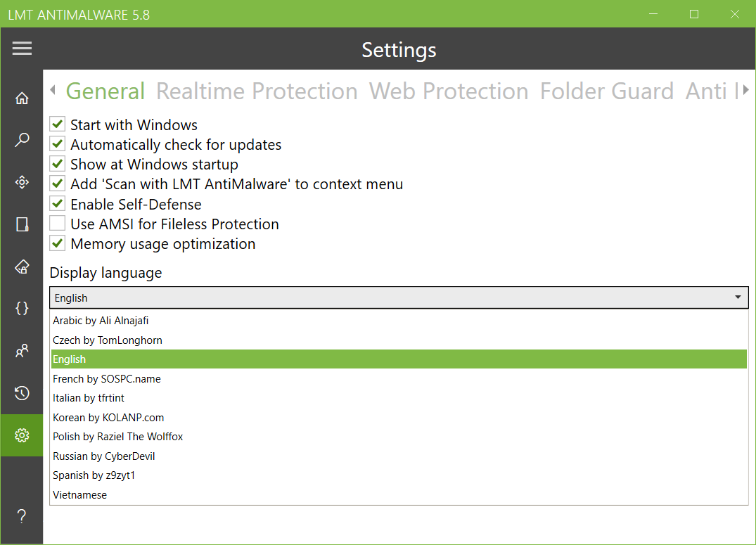Open the Help question mark icon
This screenshot has width=756, height=545.
[22, 518]
